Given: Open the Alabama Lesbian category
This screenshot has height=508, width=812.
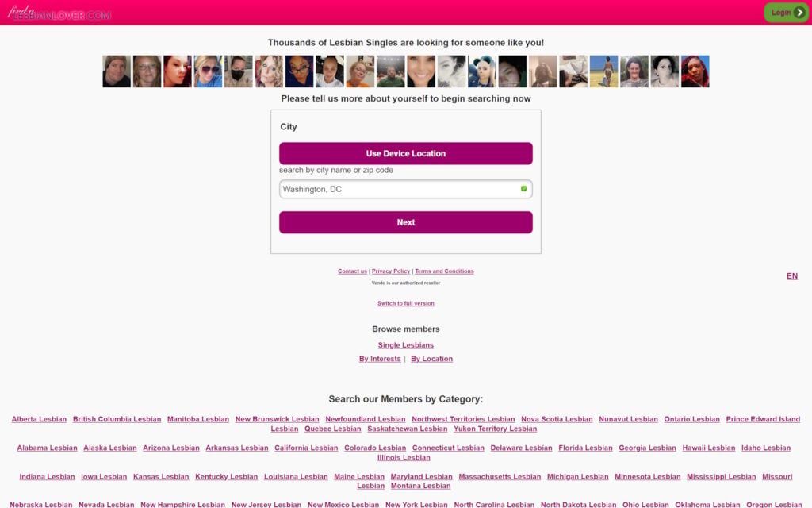Looking at the screenshot, I should click(47, 448).
